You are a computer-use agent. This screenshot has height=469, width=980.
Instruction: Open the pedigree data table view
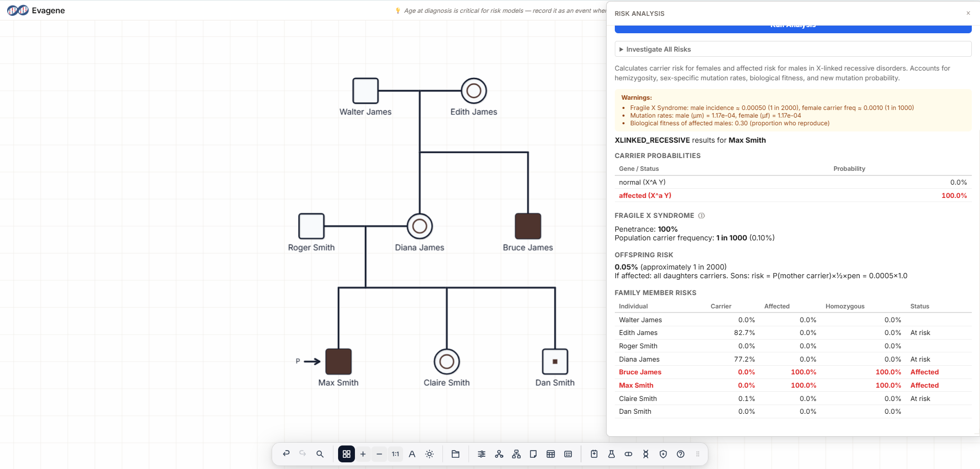[x=550, y=454]
